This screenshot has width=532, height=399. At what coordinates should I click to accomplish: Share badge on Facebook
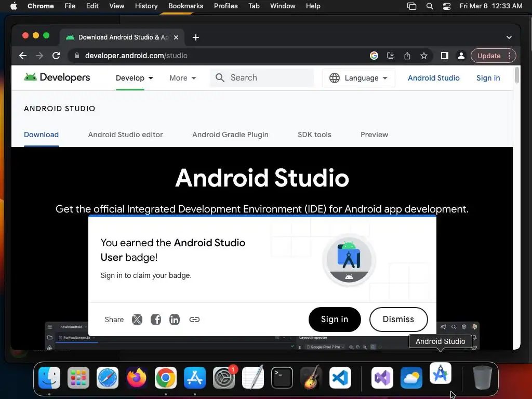tap(156, 320)
